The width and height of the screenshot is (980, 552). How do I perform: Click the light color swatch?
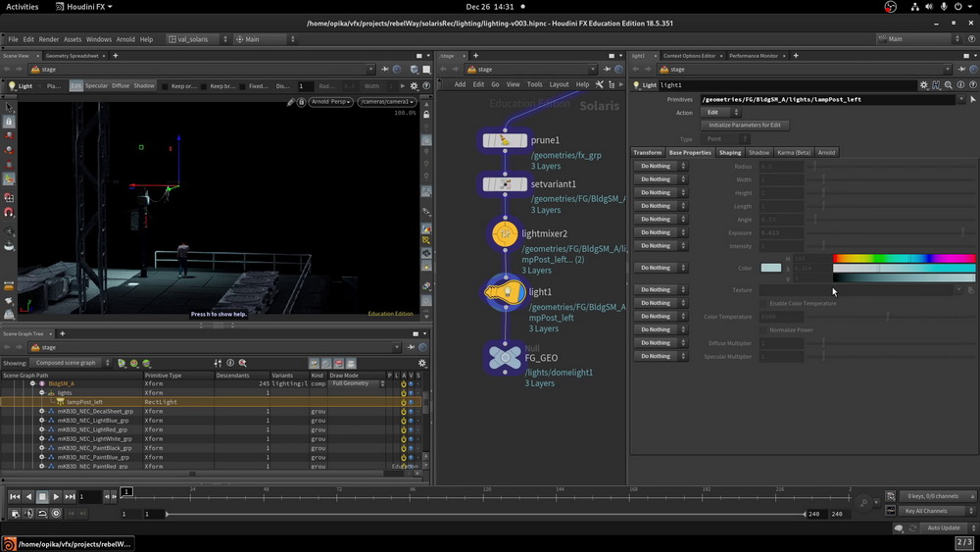(770, 268)
